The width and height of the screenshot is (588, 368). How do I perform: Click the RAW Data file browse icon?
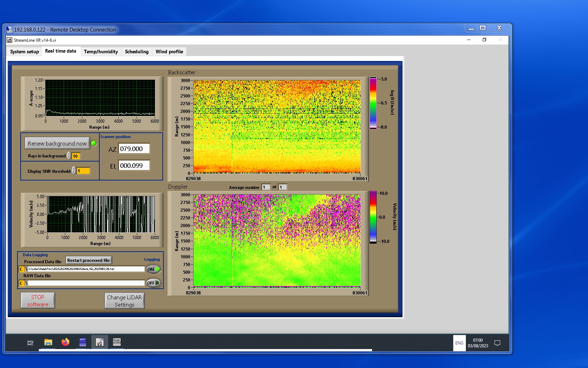click(26, 283)
